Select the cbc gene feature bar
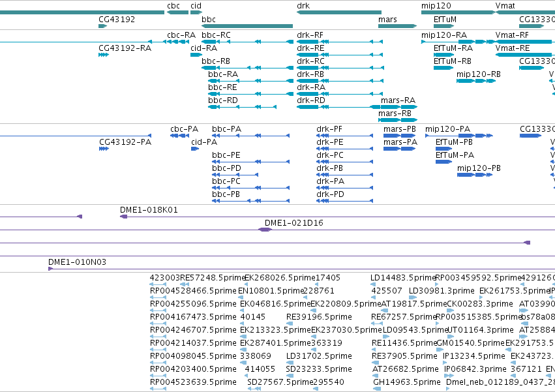Image resolution: width=555 pixels, height=392 pixels. (177, 12)
